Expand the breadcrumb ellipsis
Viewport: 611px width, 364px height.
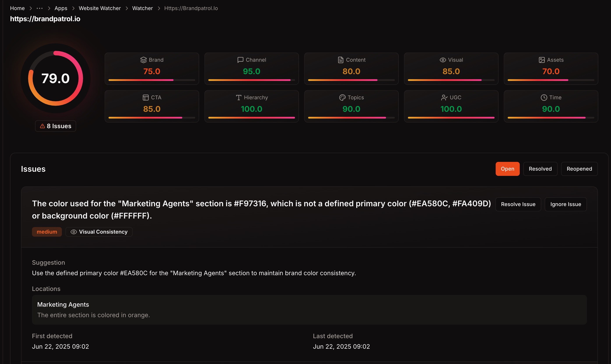pyautogui.click(x=40, y=8)
